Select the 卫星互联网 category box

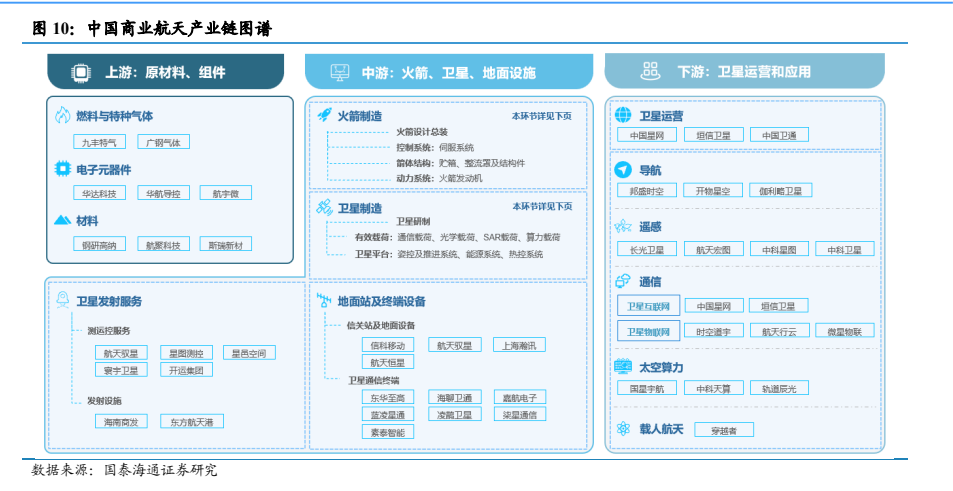coord(649,306)
